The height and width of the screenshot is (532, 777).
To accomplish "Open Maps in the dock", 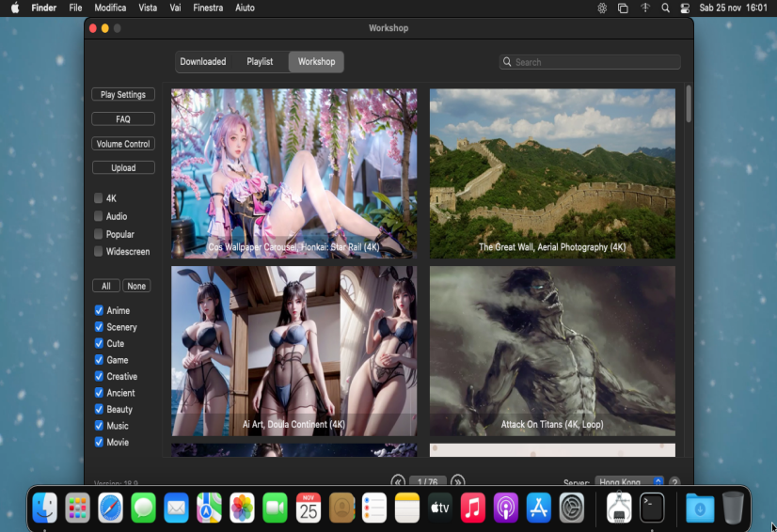I will [209, 508].
